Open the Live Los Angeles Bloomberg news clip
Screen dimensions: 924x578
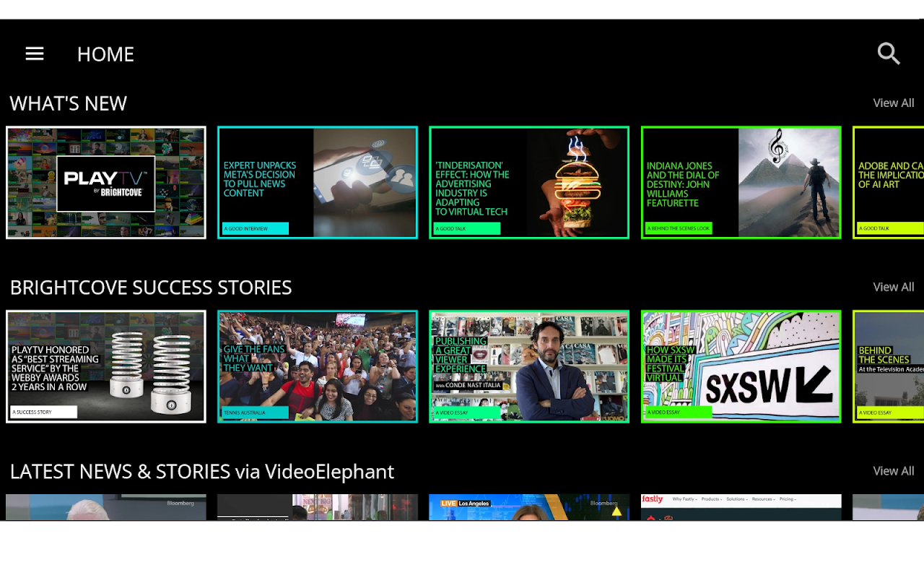coord(529,507)
